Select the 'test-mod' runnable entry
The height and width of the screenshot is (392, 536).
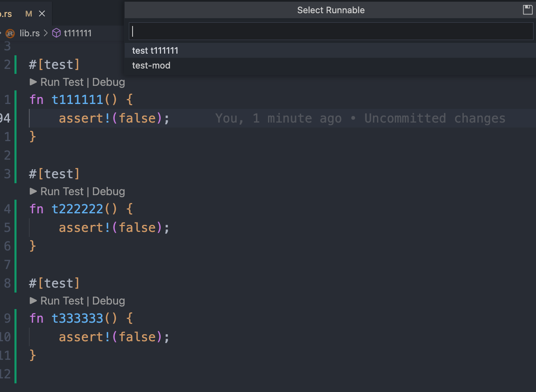tap(151, 65)
